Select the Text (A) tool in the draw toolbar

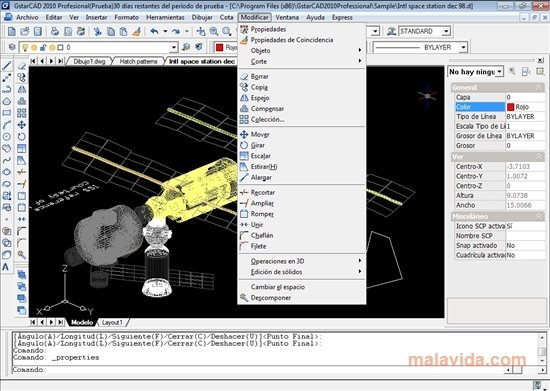coord(6,267)
